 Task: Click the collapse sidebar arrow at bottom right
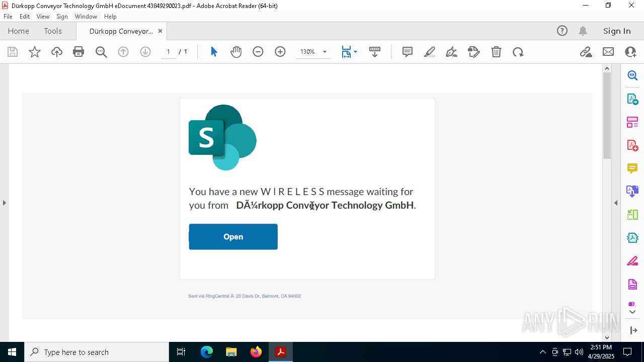tap(633, 330)
